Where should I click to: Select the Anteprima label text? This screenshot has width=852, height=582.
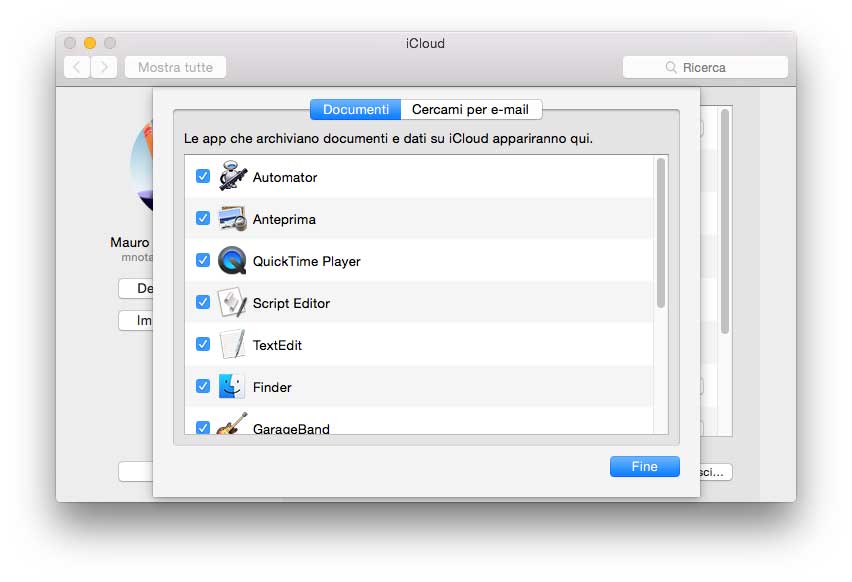284,219
